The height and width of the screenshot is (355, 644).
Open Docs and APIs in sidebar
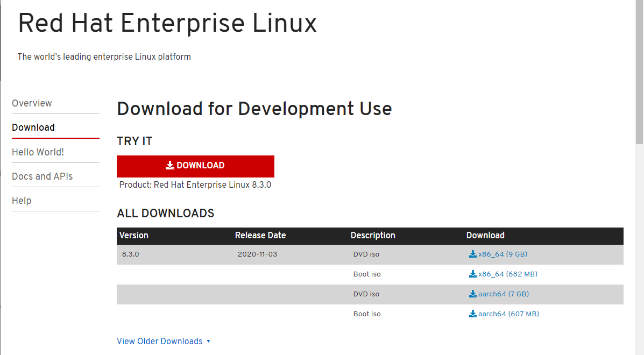click(x=43, y=176)
